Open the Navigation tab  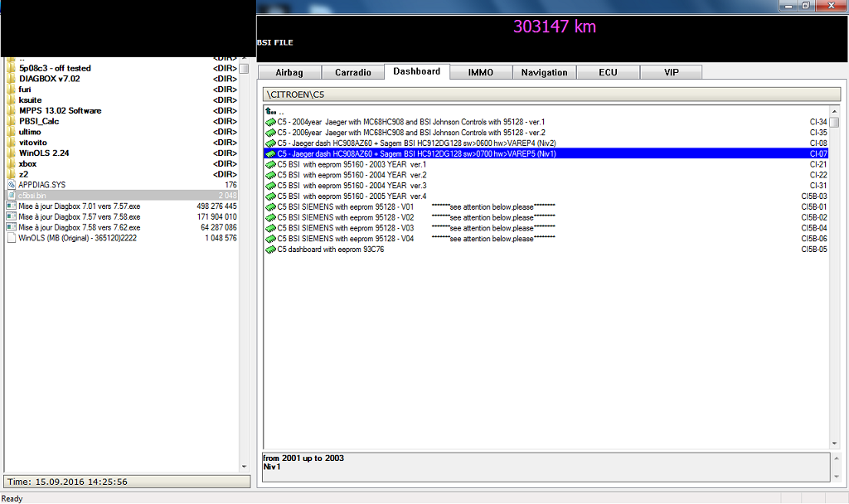pyautogui.click(x=544, y=73)
